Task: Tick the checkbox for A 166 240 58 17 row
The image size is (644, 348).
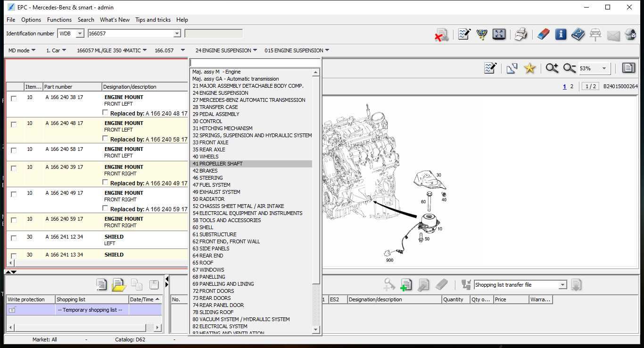Action: 14,150
